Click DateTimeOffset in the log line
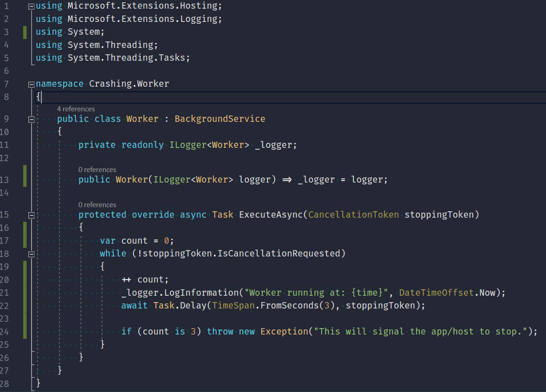The height and width of the screenshot is (392, 546). coord(436,293)
